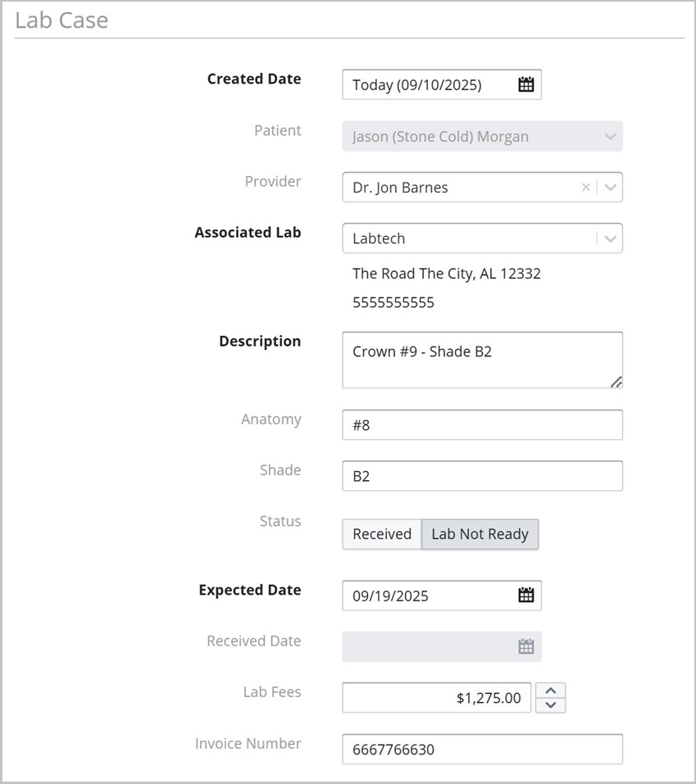Expand the Patient selection dropdown
Image resolution: width=696 pixels, height=784 pixels.
[x=609, y=136]
